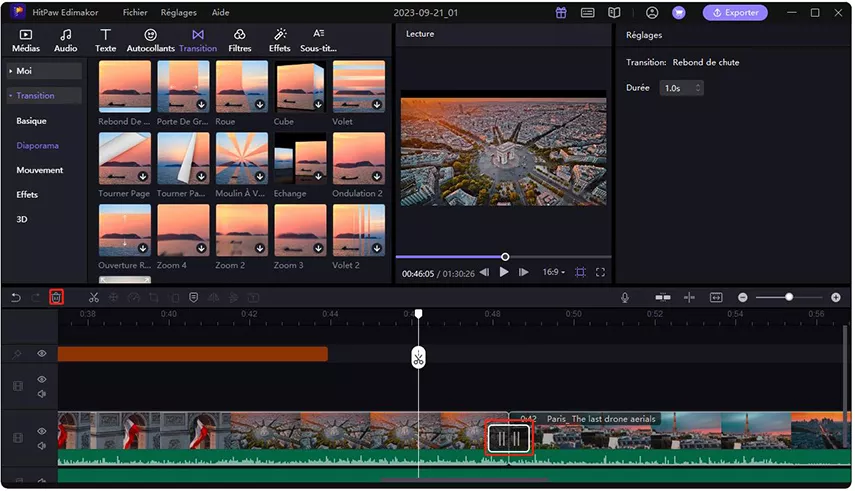The width and height of the screenshot is (855, 491).
Task: Download the Volet transition
Action: tap(377, 104)
